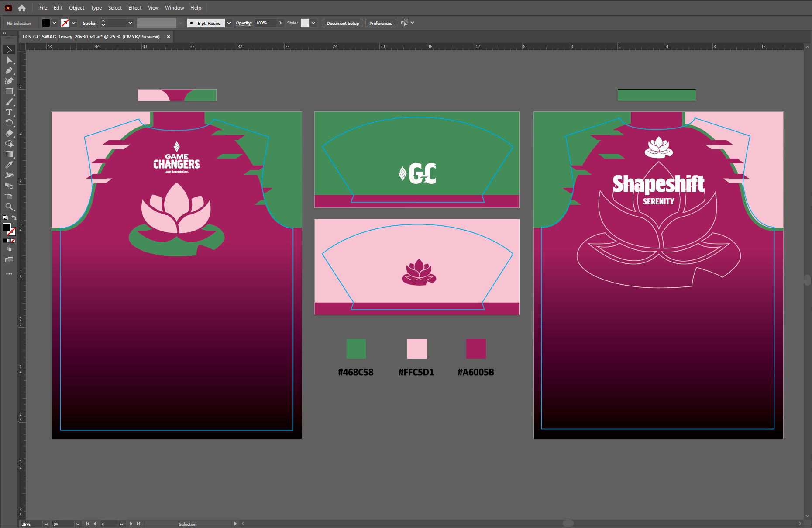Go to last artboard button
Screen dimensions: 812x528
[x=138, y=524]
